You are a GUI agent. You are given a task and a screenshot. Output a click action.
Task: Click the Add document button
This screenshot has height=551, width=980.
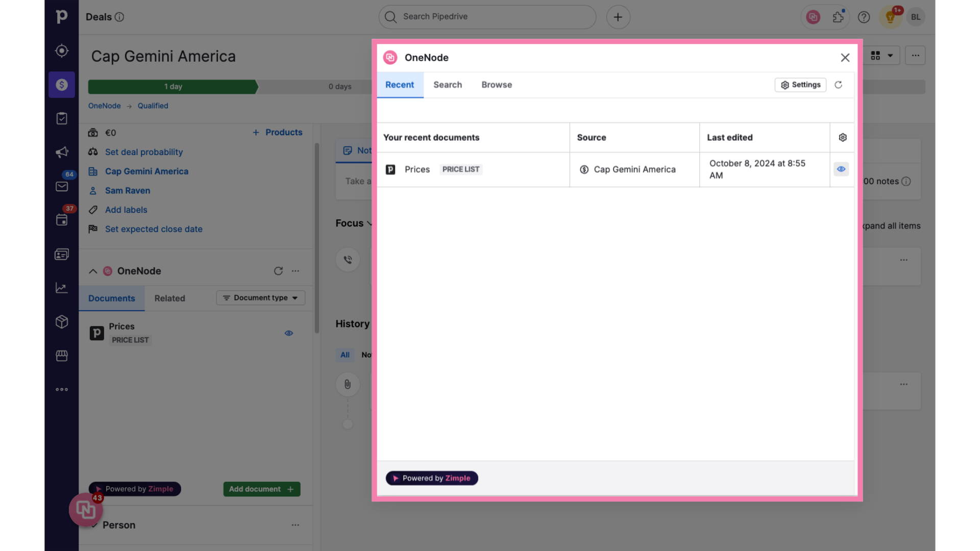262,489
